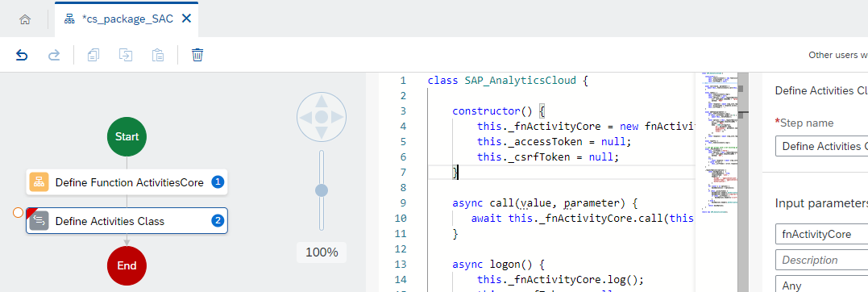Click the 100% zoom level label

tap(322, 252)
